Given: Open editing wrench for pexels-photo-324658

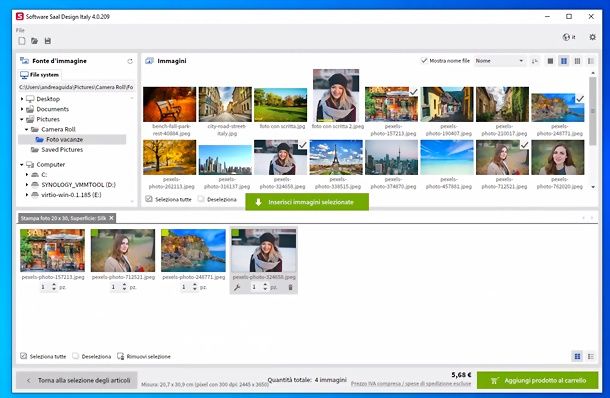Looking at the screenshot, I should [237, 288].
